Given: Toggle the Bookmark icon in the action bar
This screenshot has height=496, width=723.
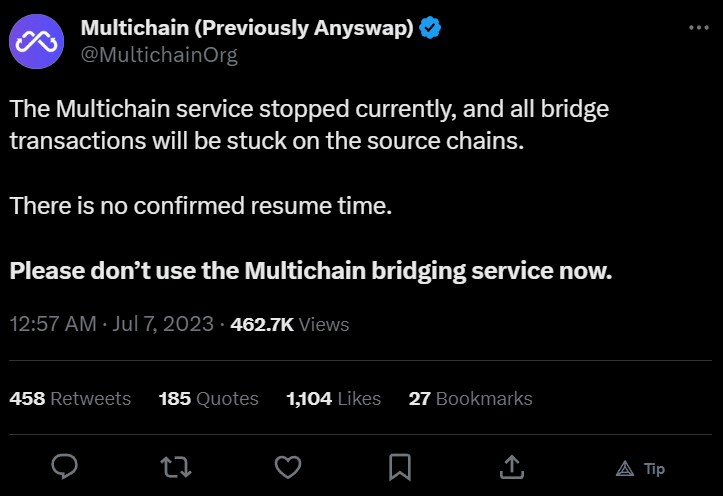Looking at the screenshot, I should point(399,467).
